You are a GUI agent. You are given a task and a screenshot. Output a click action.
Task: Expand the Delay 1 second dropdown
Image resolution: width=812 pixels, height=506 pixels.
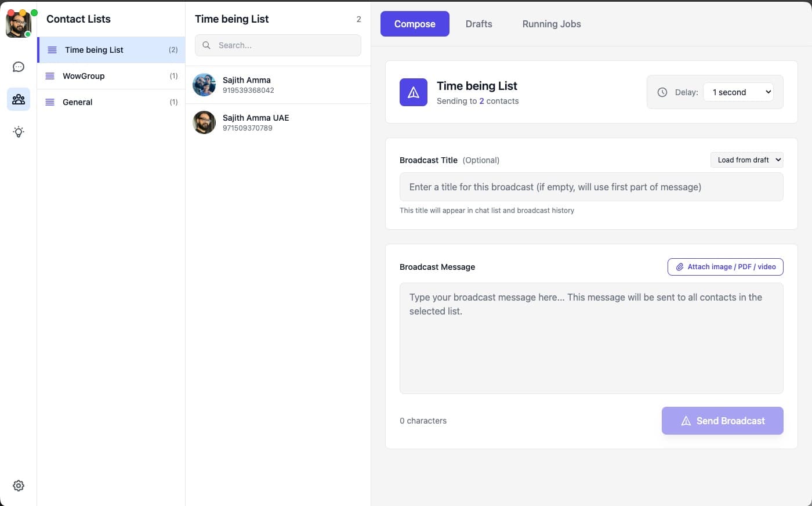tap(738, 92)
